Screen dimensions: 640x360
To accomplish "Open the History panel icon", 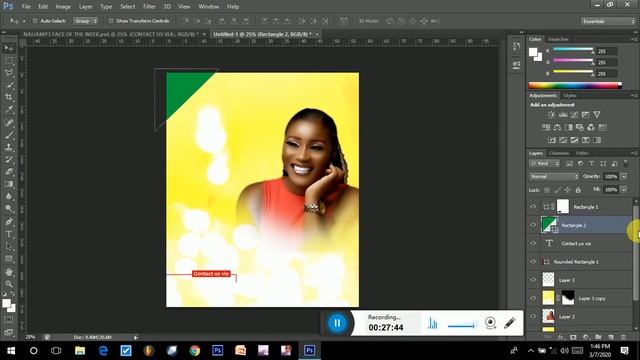I will (x=516, y=47).
